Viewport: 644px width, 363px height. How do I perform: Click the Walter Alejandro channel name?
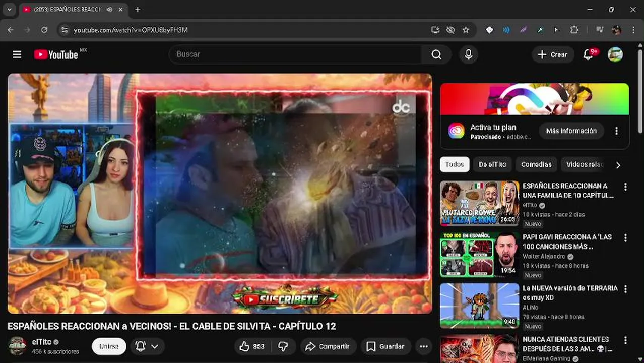[x=544, y=257]
